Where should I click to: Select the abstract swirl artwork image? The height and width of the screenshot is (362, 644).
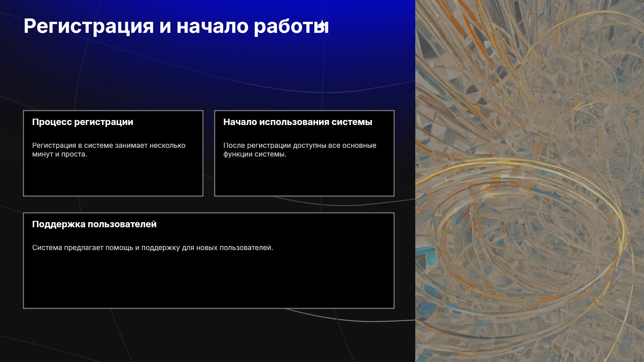530,181
